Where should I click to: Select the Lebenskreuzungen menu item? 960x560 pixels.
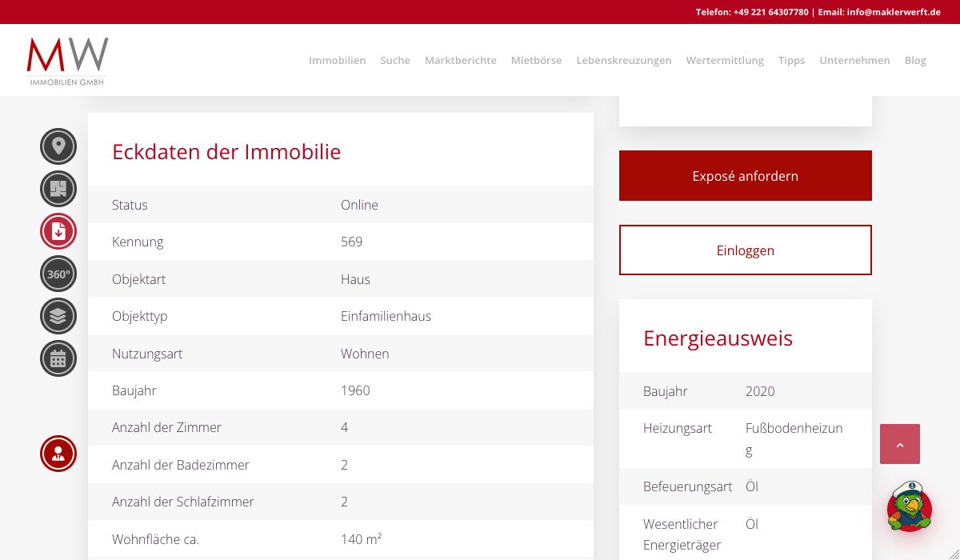click(624, 60)
